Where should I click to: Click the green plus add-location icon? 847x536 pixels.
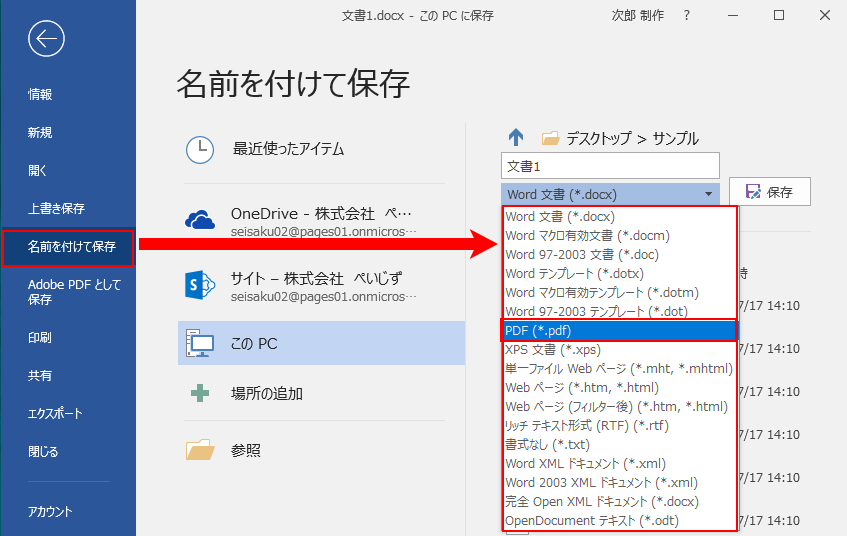pyautogui.click(x=200, y=393)
